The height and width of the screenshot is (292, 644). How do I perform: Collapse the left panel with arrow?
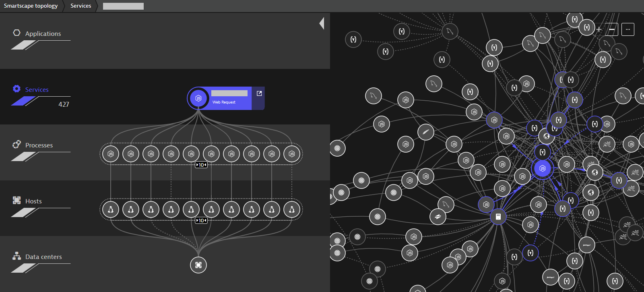(x=322, y=23)
